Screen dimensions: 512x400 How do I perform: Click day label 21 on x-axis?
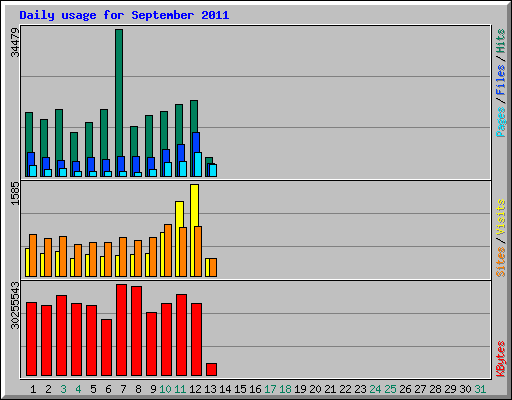click(330, 389)
